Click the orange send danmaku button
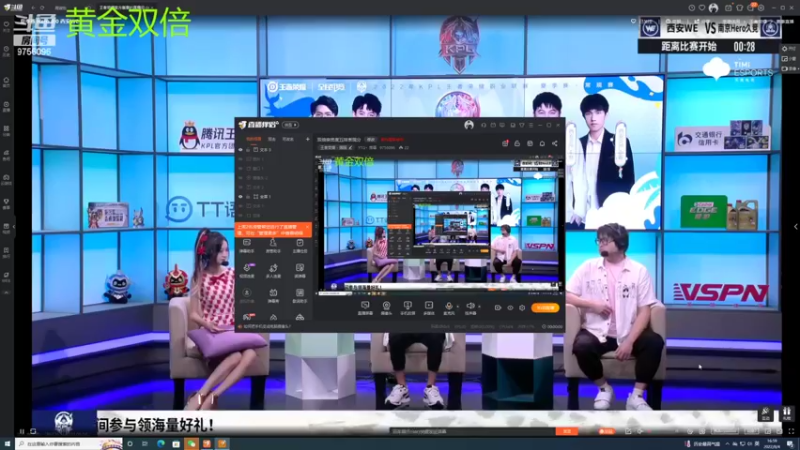800x450 pixels. pyautogui.click(x=567, y=432)
